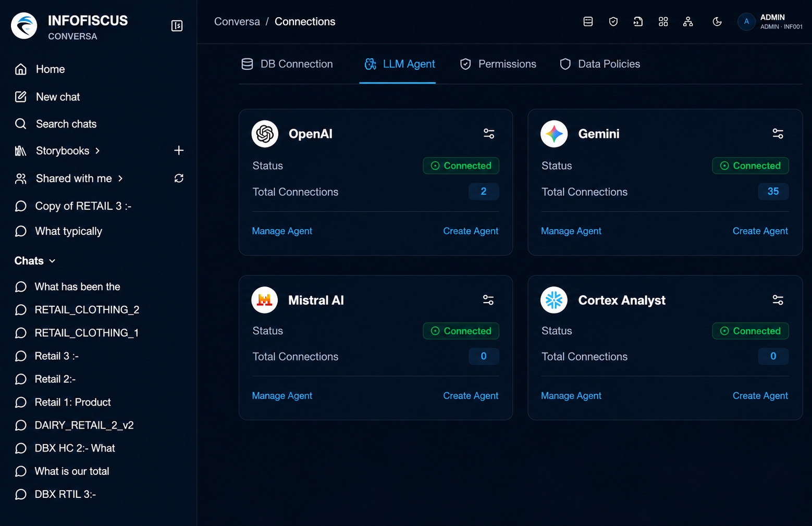The height and width of the screenshot is (526, 812).
Task: Click Create Agent for Gemini
Action: pyautogui.click(x=760, y=231)
